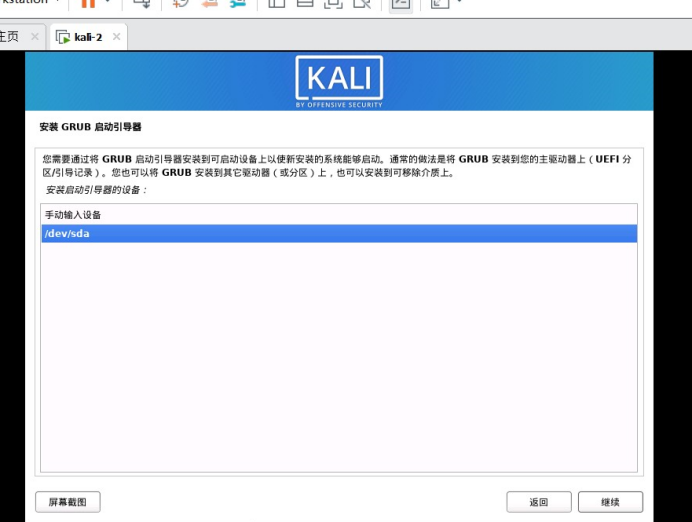Open the snapshot manager wrench icon
This screenshot has height=522, width=692.
238,4
